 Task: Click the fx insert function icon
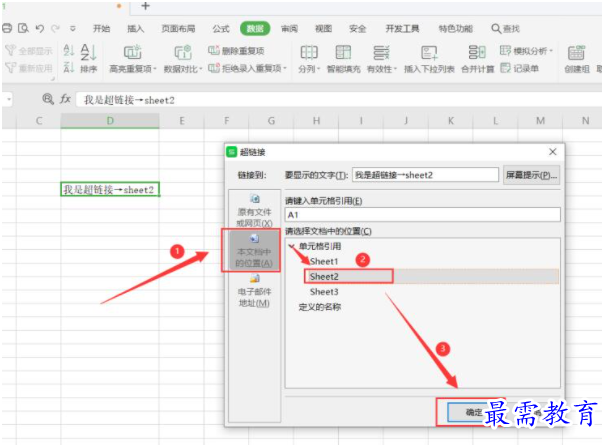(65, 99)
